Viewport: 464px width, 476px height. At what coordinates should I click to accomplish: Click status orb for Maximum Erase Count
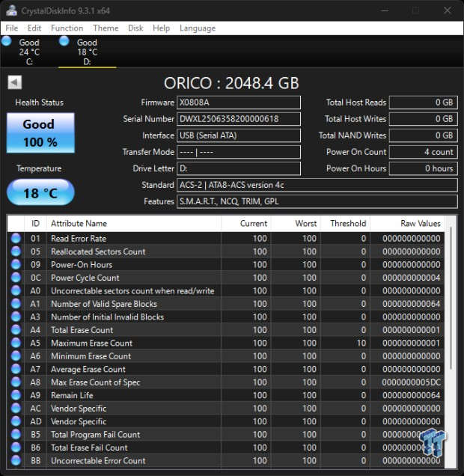(x=16, y=343)
